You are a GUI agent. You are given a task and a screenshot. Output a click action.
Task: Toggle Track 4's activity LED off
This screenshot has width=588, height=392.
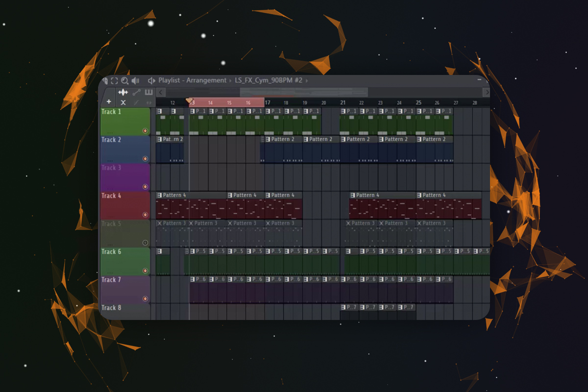145,214
